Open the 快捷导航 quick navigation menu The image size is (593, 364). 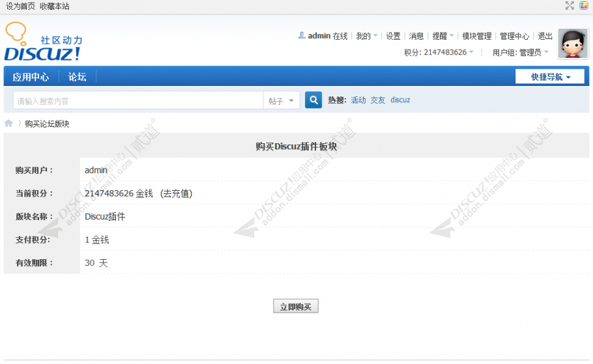tap(550, 77)
